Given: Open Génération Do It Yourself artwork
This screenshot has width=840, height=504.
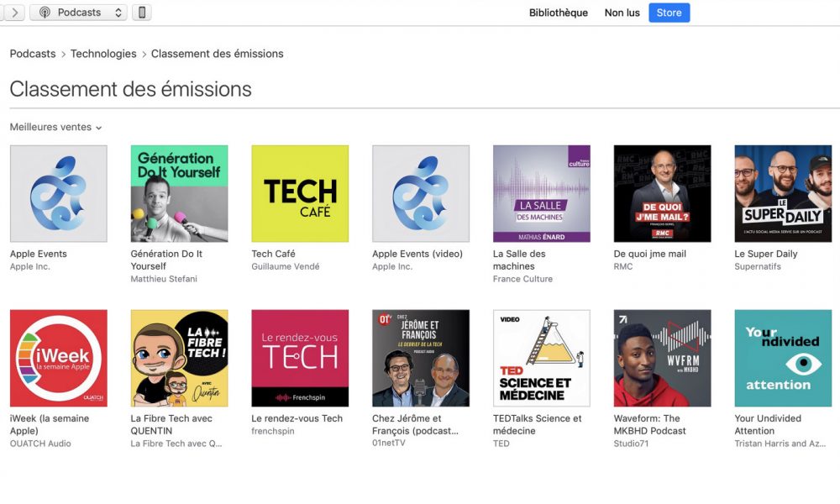Looking at the screenshot, I should (x=179, y=193).
